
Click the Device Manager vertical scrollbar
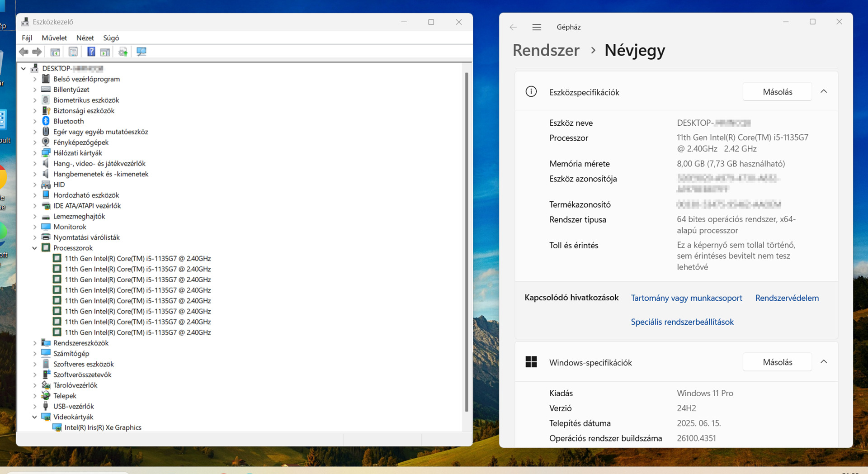click(x=467, y=242)
